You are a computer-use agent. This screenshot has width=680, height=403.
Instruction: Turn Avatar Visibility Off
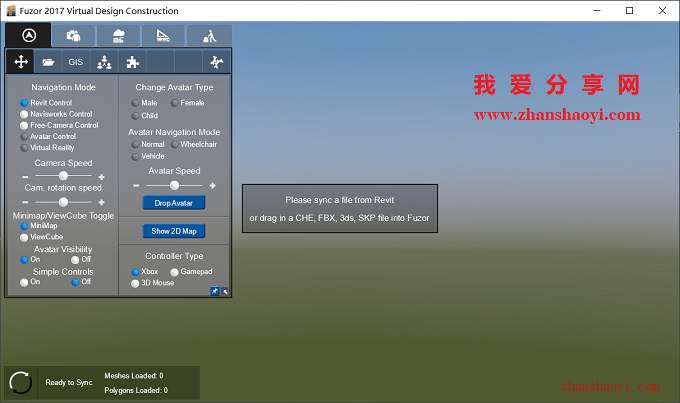click(x=81, y=259)
